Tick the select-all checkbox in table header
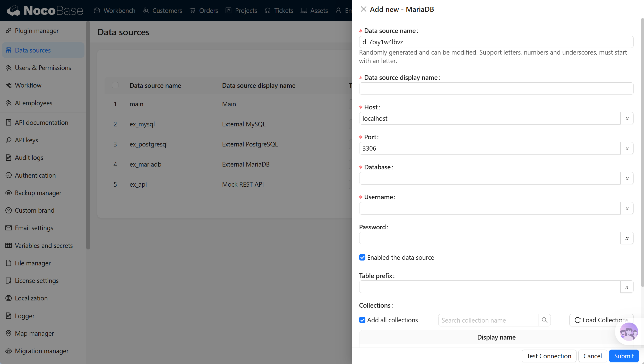This screenshot has width=644, height=364. (x=115, y=85)
